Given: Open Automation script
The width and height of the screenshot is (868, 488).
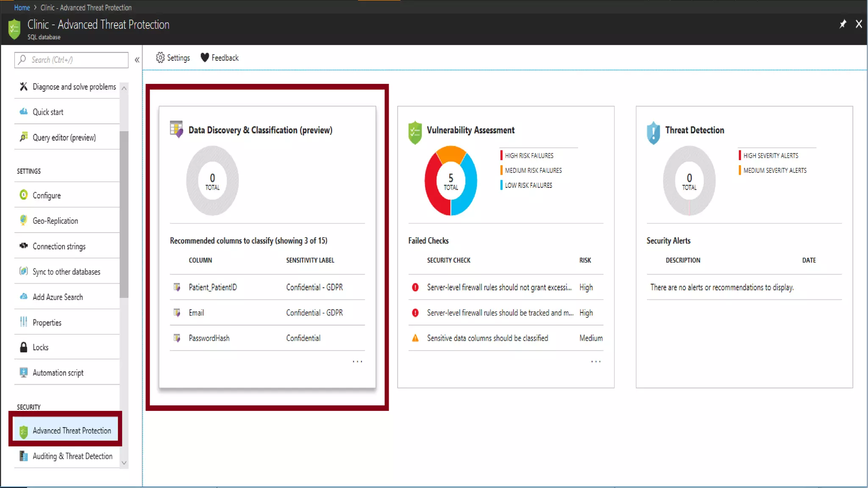Looking at the screenshot, I should (67, 373).
